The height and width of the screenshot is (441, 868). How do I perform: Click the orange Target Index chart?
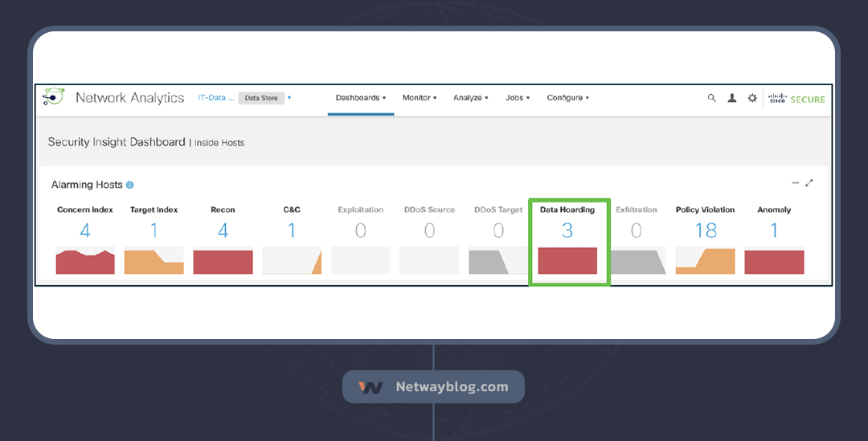pos(154,262)
